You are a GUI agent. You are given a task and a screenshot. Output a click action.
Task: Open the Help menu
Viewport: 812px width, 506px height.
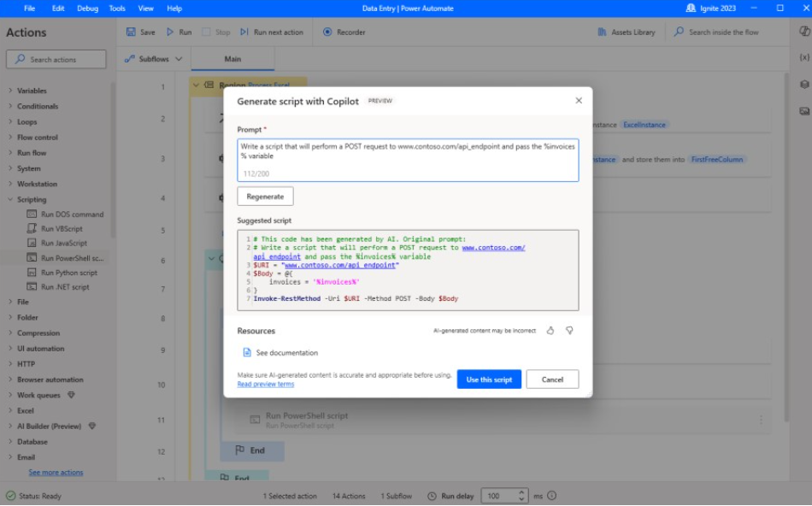(174, 9)
